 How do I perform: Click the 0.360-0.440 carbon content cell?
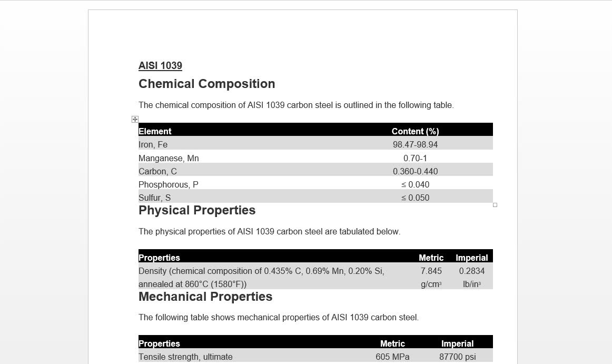pyautogui.click(x=415, y=171)
